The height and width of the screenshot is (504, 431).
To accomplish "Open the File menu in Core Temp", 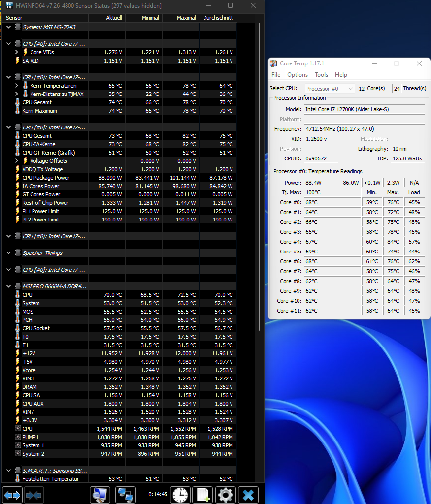I will (x=276, y=75).
